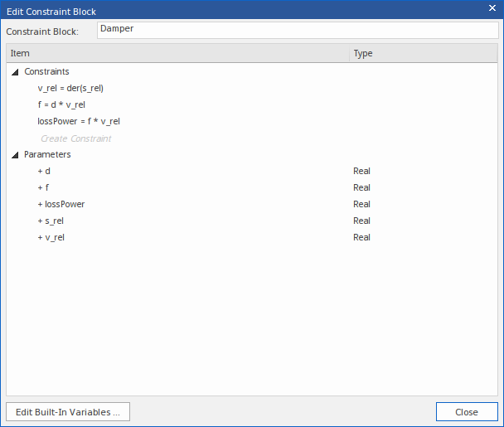
Task: Select the v_rel parameter row
Action: coord(51,237)
